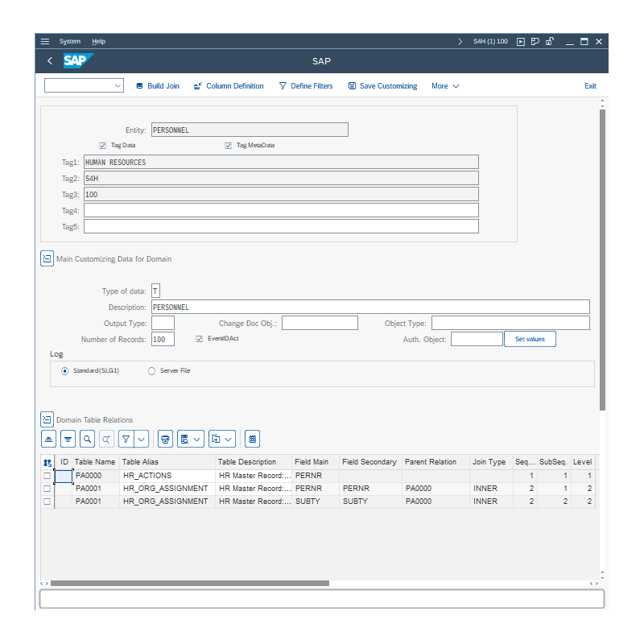Open the layout settings grid icon
The height and width of the screenshot is (644, 644).
coord(252,439)
